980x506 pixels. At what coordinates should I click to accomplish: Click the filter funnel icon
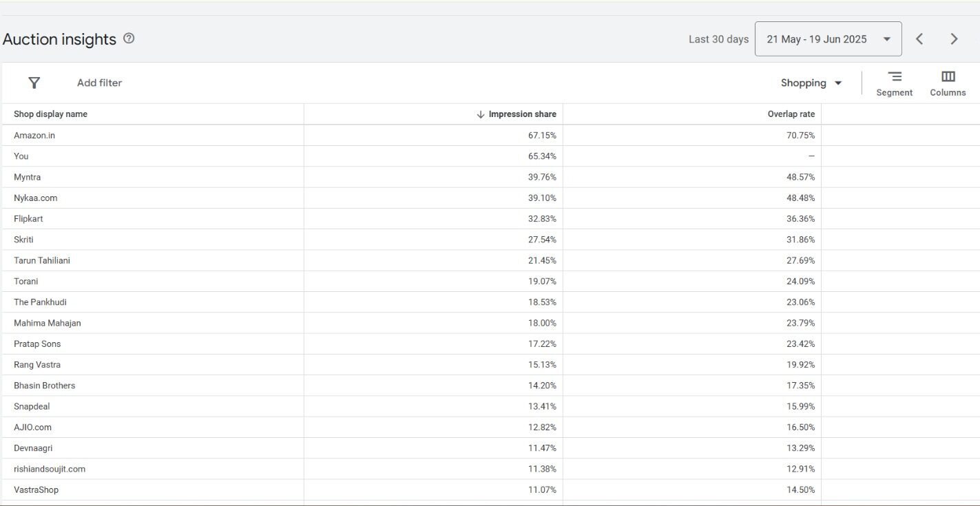point(34,83)
